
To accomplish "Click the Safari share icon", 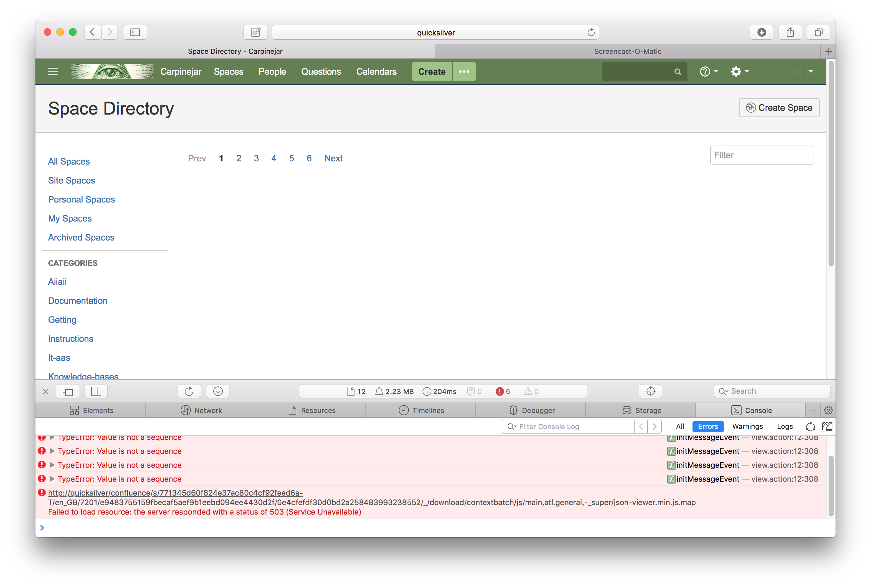I will click(790, 32).
